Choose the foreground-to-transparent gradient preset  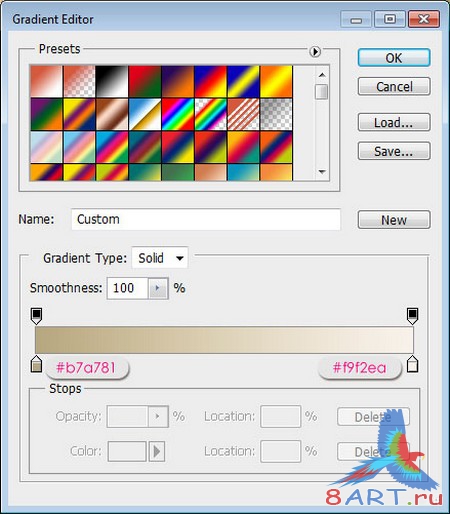click(x=79, y=81)
